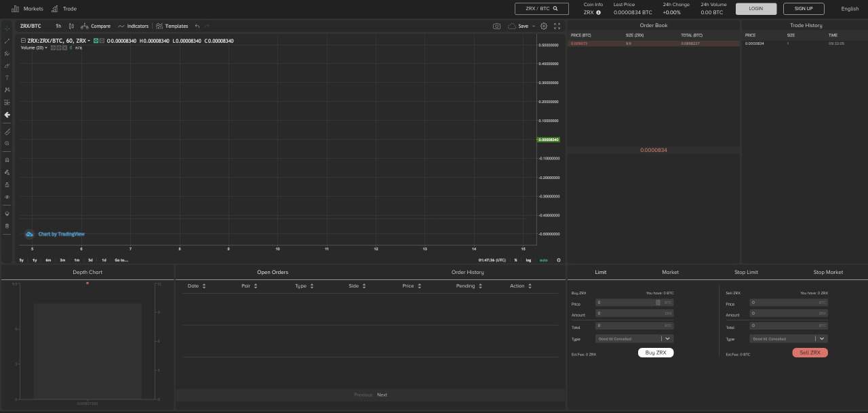The image size is (868, 413).
Task: Select the ruler measure tool
Action: pos(7,132)
